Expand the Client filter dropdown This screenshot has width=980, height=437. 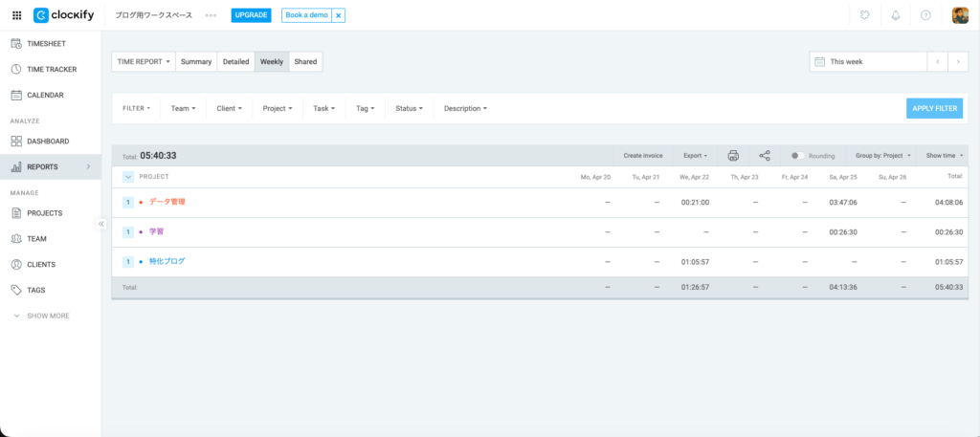pos(229,108)
